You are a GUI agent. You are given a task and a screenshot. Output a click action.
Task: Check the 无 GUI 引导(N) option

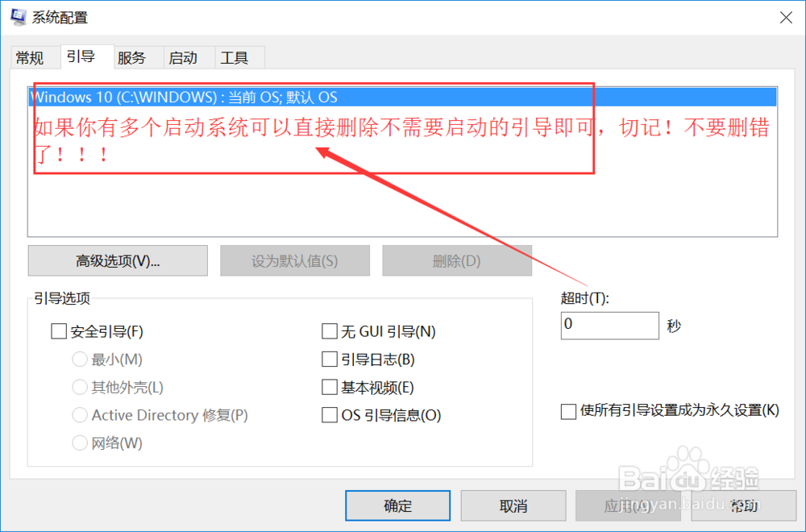pos(330,331)
